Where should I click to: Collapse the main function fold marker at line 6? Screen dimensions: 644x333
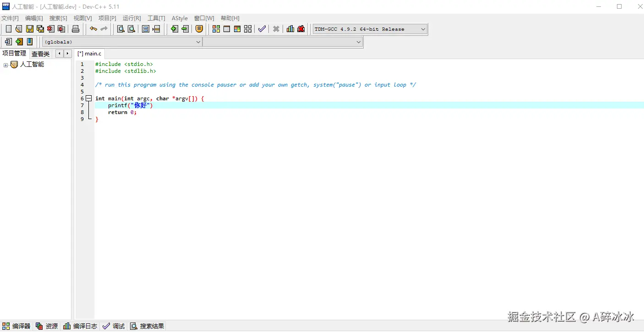(x=89, y=98)
